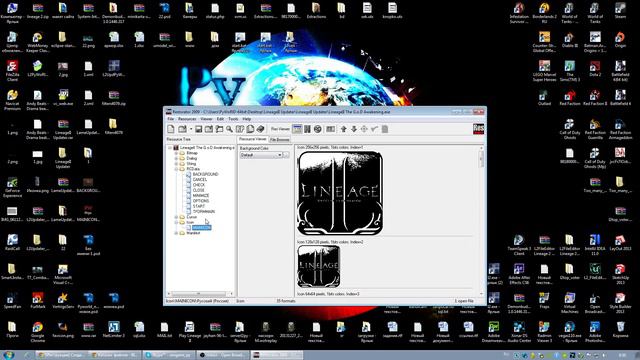Click the Restorator taskbar button

click(277, 355)
